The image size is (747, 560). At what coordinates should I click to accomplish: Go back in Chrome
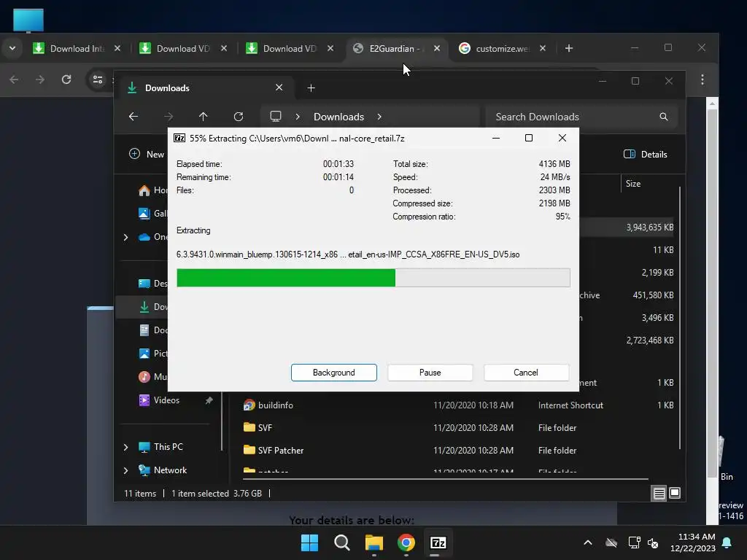click(15, 79)
